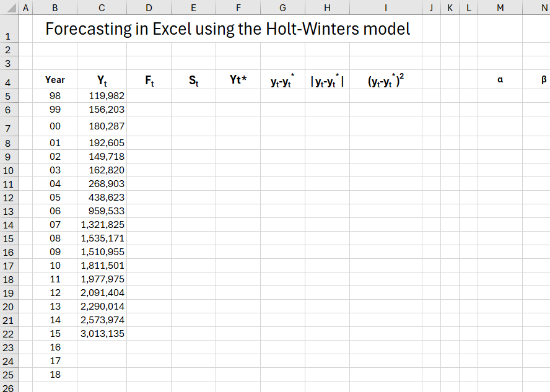Viewport: 550px width, 392px height.
Task: Select row header 22
Action: [9, 333]
